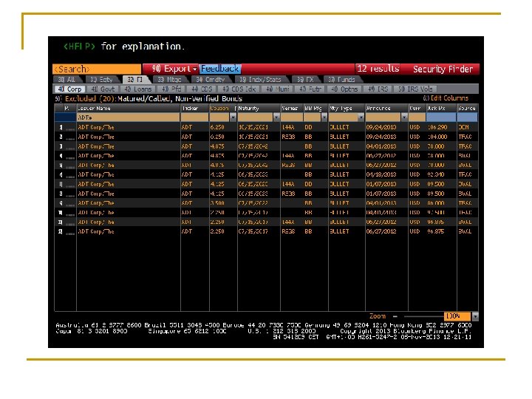Select the IRS Vols sub-tab
The height and width of the screenshot is (399, 532).
click(x=415, y=89)
